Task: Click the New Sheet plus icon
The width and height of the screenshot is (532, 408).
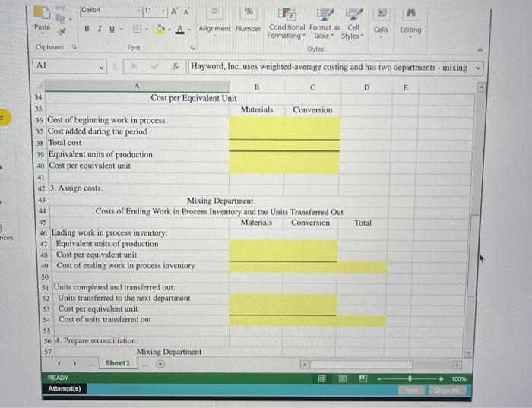Action: (160, 364)
